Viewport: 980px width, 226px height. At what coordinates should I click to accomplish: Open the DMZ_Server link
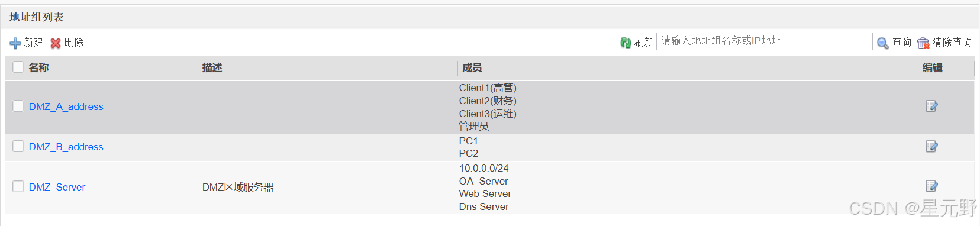[x=57, y=187]
